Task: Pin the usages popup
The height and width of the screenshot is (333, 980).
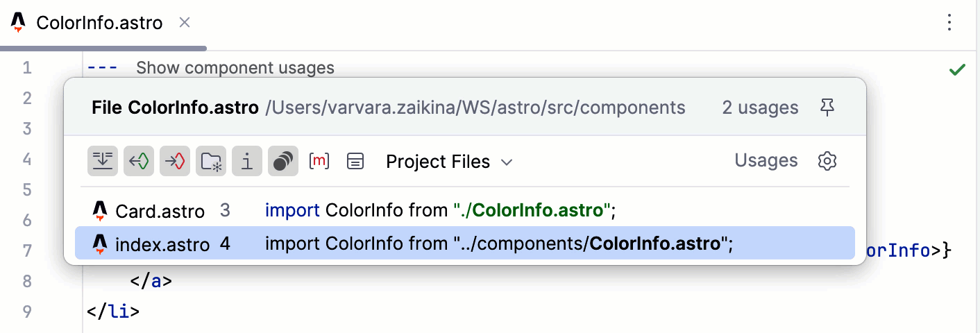Action: [827, 108]
